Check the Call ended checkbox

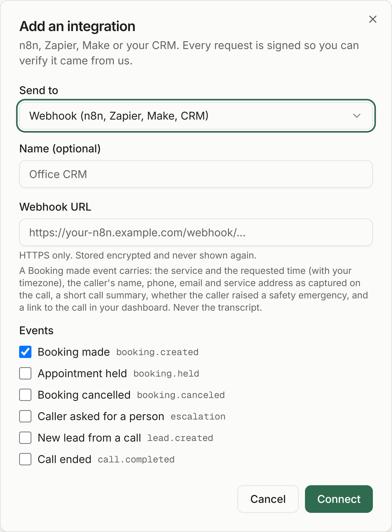coord(25,459)
